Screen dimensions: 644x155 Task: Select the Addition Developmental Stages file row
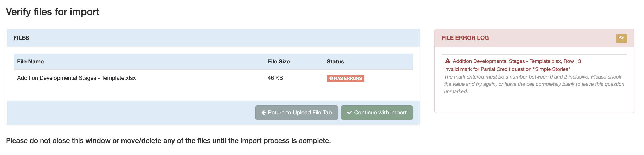pyautogui.click(x=76, y=78)
